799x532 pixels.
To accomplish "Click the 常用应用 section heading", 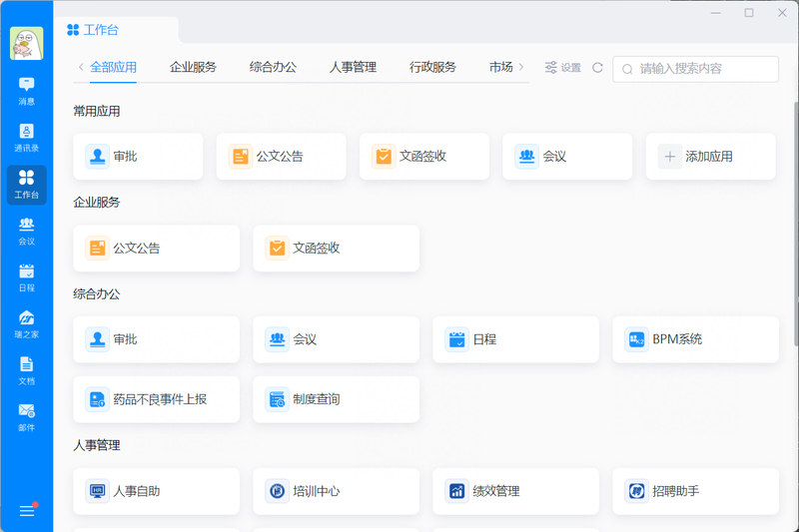I will pyautogui.click(x=97, y=111).
